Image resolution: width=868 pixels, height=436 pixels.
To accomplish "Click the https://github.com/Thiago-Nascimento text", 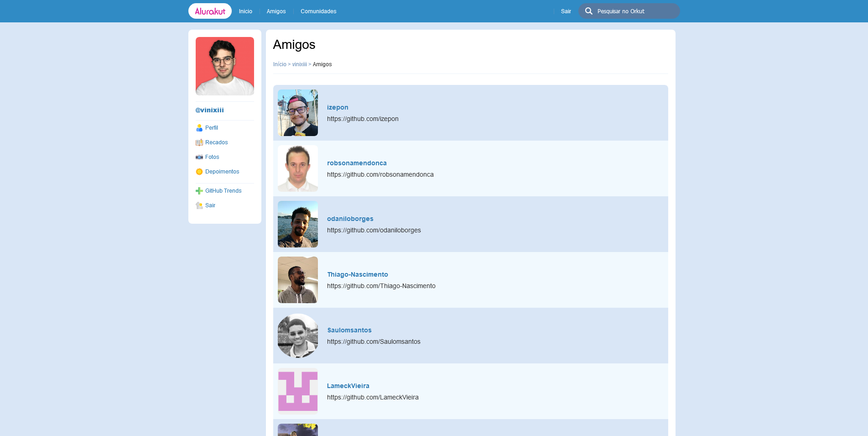I will (381, 286).
